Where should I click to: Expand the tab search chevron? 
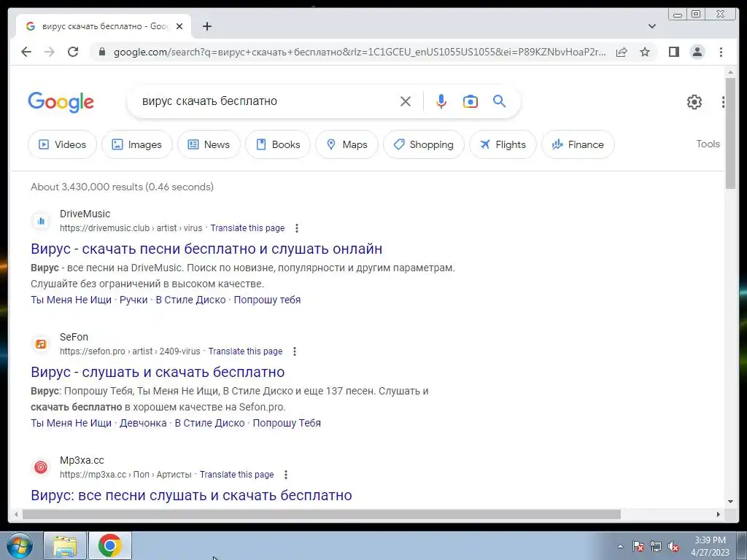tap(652, 26)
